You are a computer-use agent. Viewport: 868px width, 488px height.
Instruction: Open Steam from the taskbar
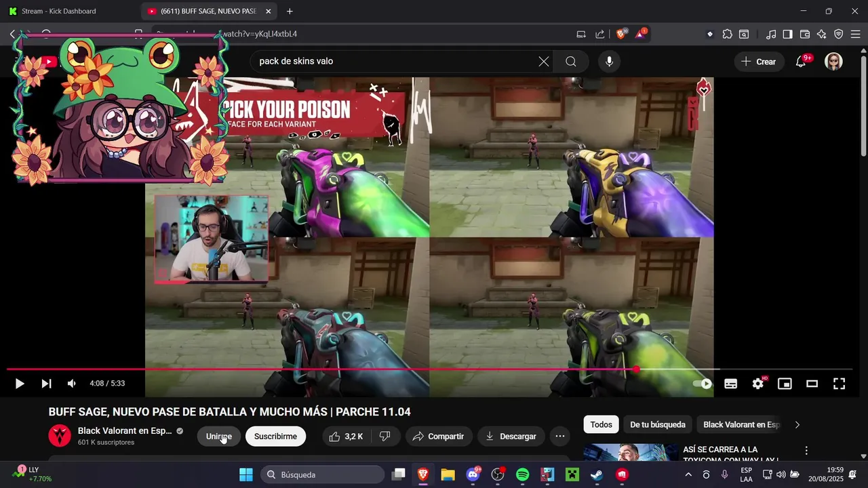pos(597,474)
